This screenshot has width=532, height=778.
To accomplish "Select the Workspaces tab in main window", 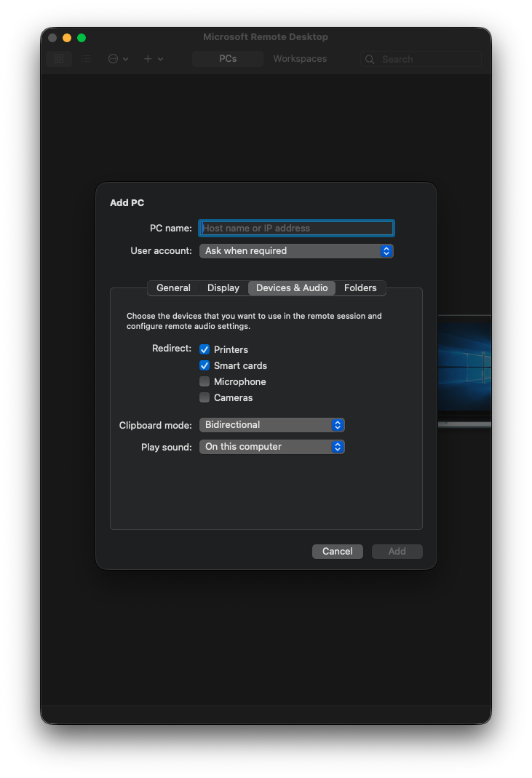I will [x=300, y=58].
